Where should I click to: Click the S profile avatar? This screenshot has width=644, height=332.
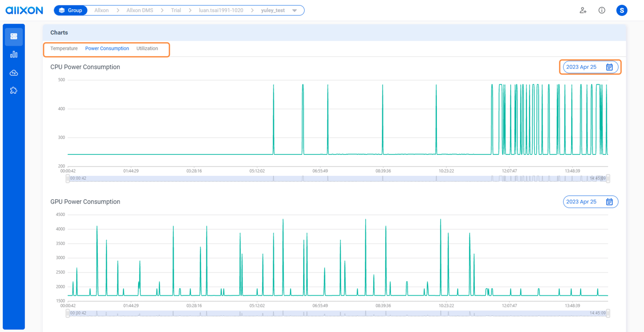coord(621,10)
